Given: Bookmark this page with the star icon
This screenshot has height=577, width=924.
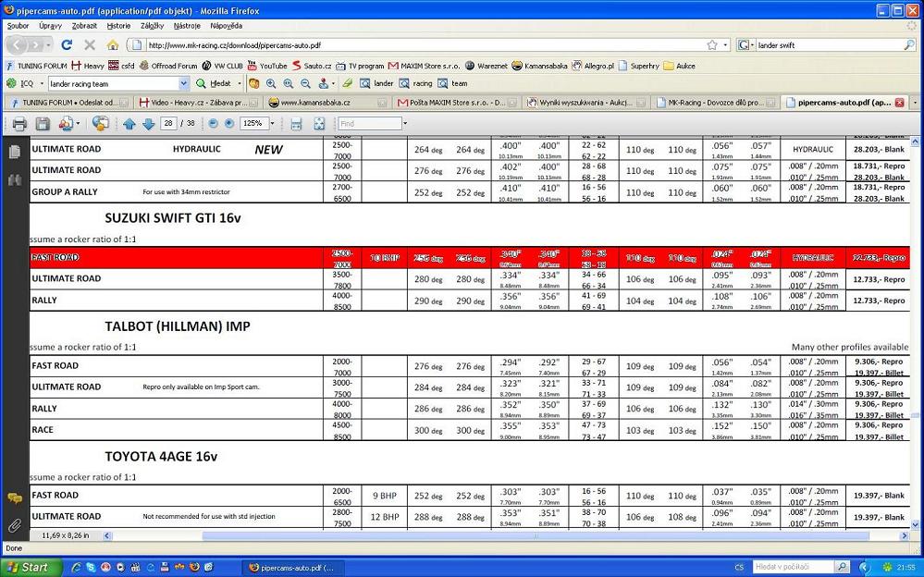Looking at the screenshot, I should (x=712, y=44).
